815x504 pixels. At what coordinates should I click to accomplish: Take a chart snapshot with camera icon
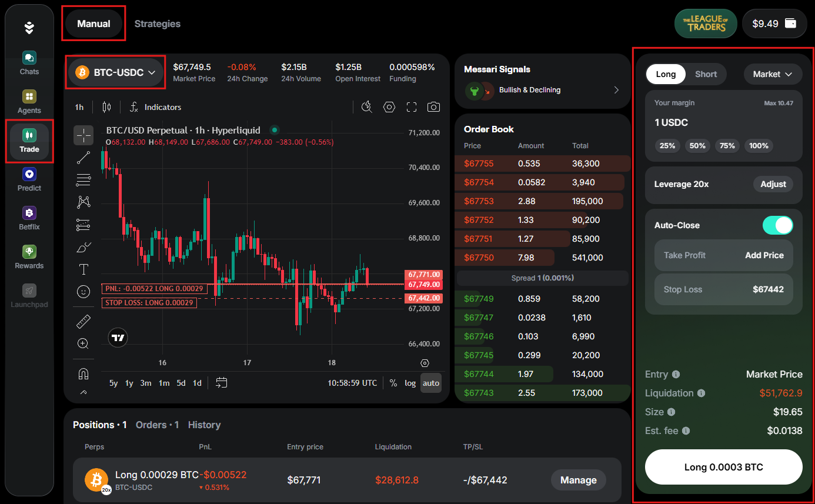pos(433,107)
